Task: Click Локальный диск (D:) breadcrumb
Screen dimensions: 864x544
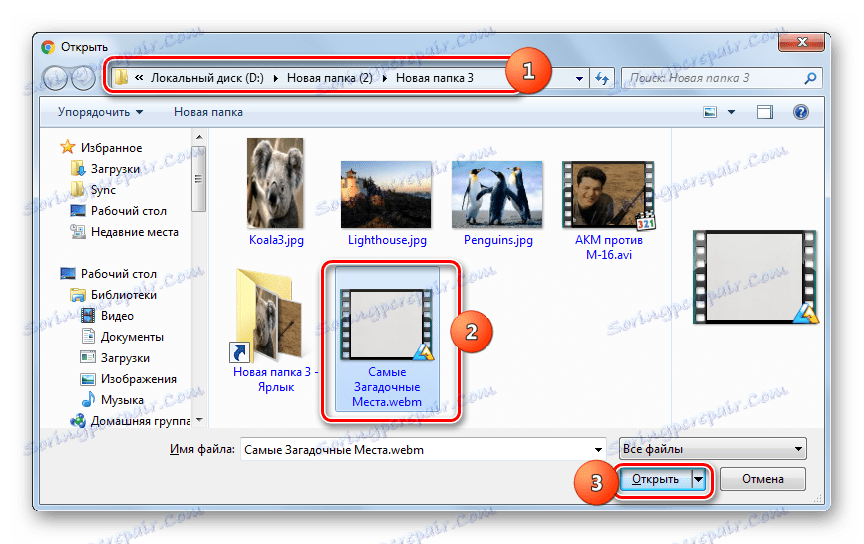Action: (x=207, y=78)
